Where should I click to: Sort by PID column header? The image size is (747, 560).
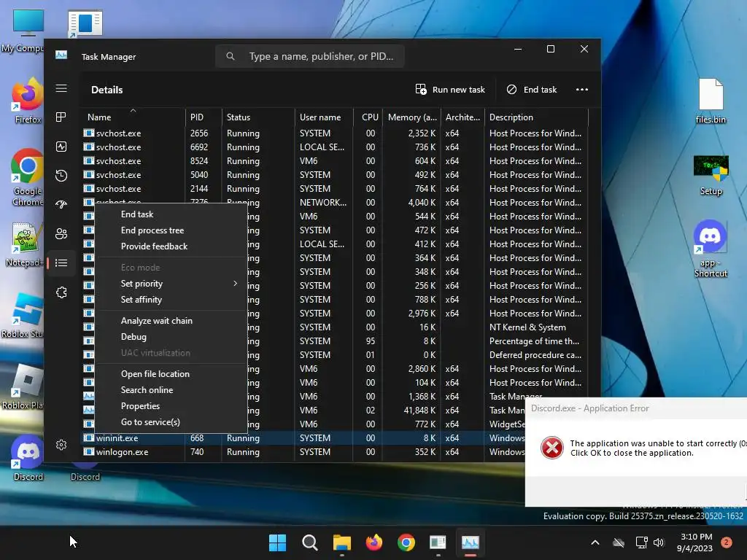(204, 117)
